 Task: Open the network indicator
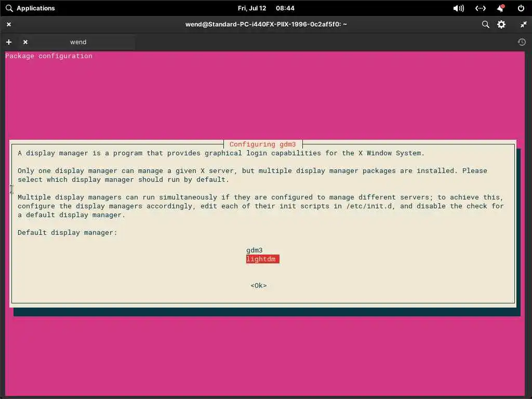481,8
